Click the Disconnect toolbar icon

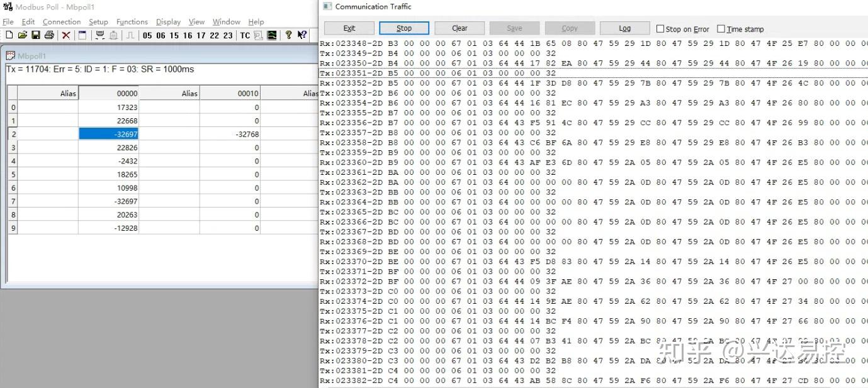click(x=113, y=35)
